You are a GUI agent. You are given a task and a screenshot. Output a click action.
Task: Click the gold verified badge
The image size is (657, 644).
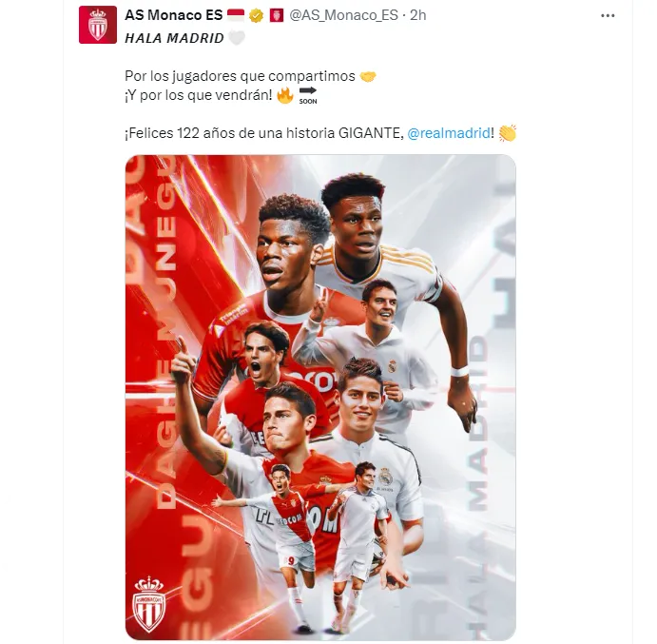[256, 15]
